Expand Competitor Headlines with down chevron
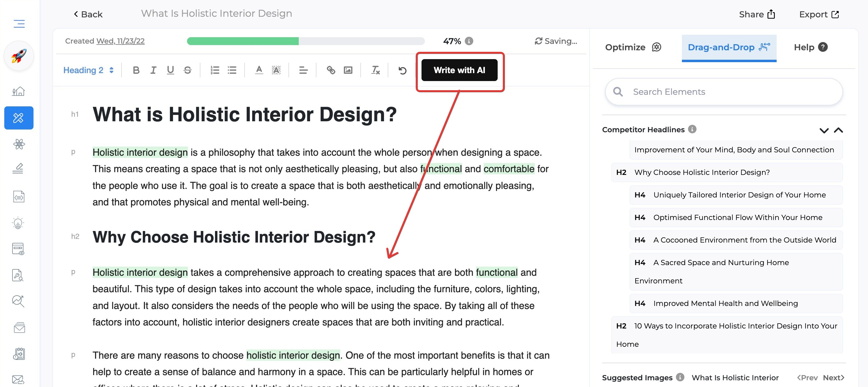The height and width of the screenshot is (387, 868). [824, 130]
